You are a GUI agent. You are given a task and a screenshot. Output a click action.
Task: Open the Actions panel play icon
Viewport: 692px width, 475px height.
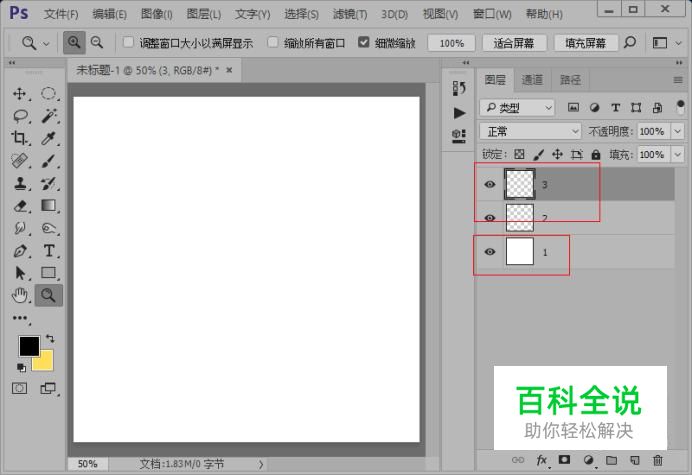pyautogui.click(x=459, y=113)
